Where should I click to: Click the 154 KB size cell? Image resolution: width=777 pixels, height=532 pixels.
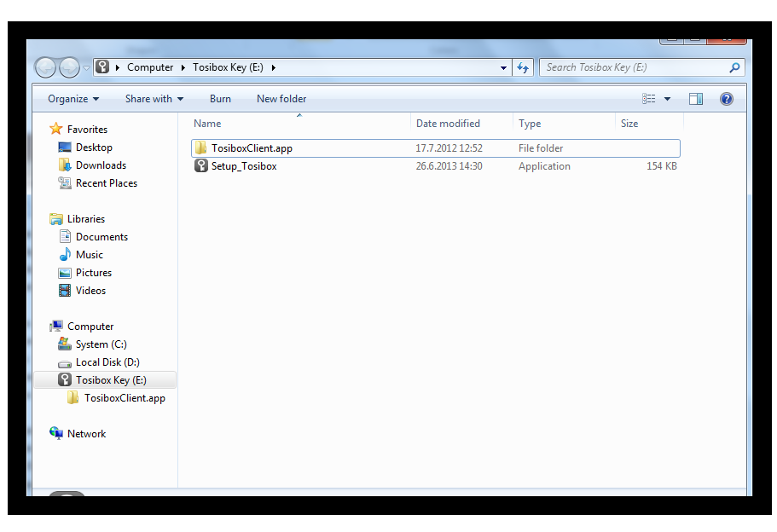[x=662, y=166]
